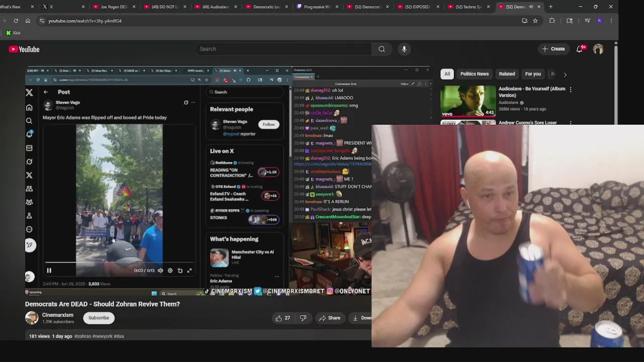Close the Joe Rogan browser tab
Viewport: 644px width, 362px height.
point(134,7)
